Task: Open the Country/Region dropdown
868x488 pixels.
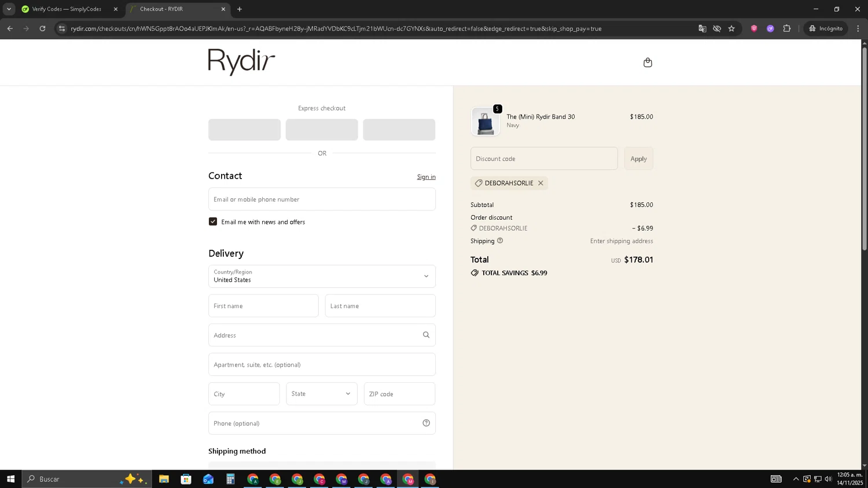Action: [322, 276]
